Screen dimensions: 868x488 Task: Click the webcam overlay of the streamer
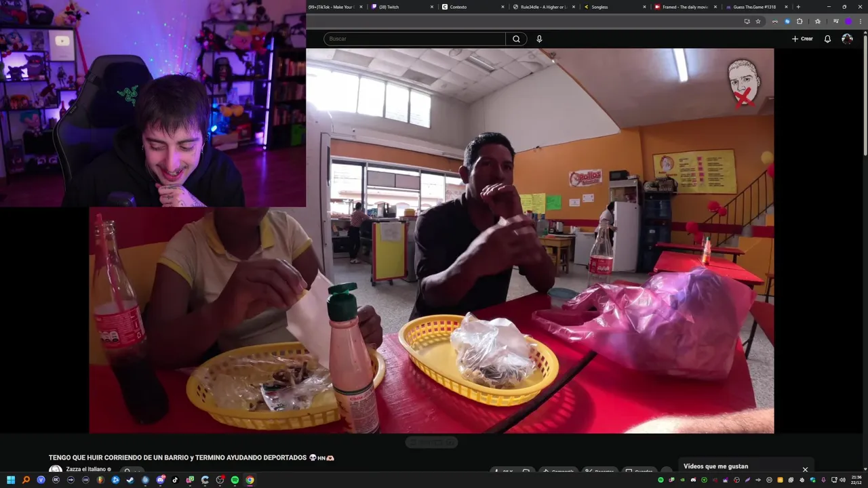153,103
